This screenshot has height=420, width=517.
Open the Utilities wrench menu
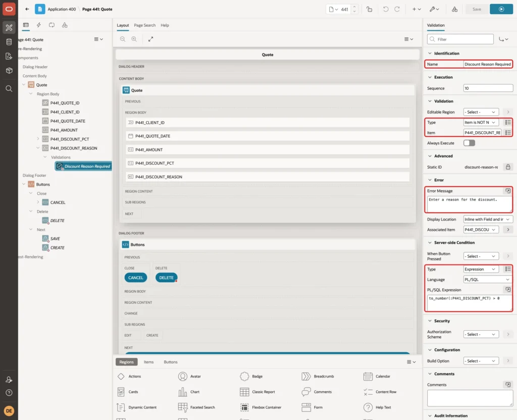click(434, 9)
